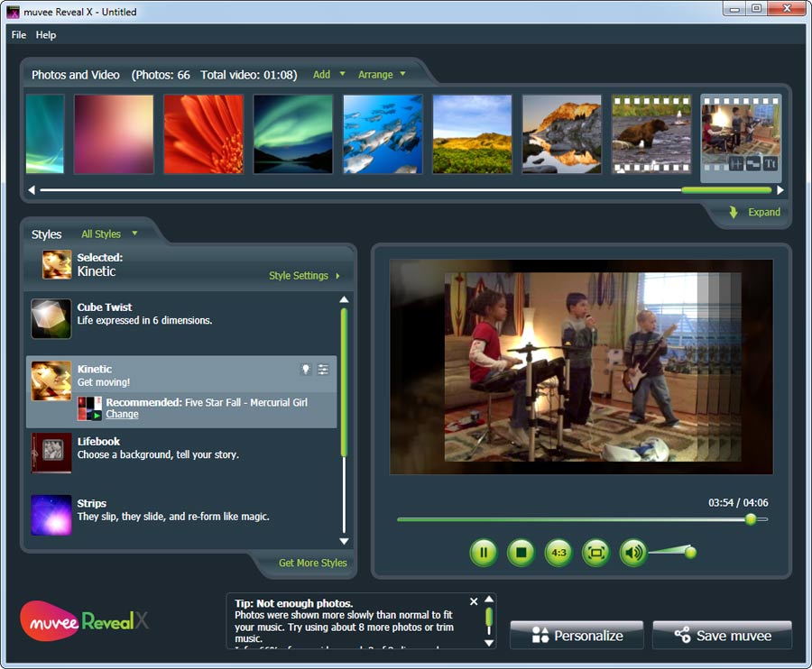This screenshot has width=812, height=669.
Task: Stop the preview with the square button
Action: click(521, 552)
